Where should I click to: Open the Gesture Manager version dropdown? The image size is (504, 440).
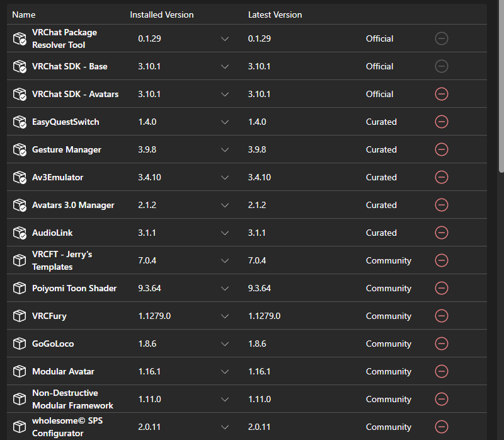point(225,149)
